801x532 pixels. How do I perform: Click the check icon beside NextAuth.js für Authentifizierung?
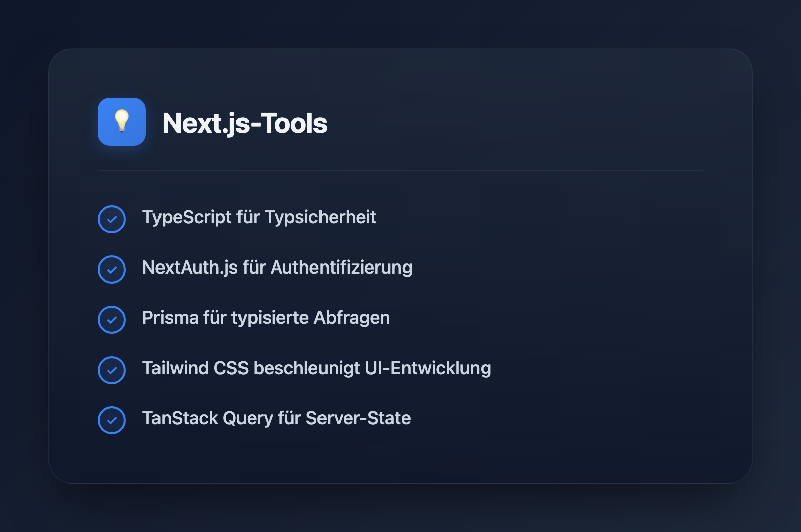(112, 270)
